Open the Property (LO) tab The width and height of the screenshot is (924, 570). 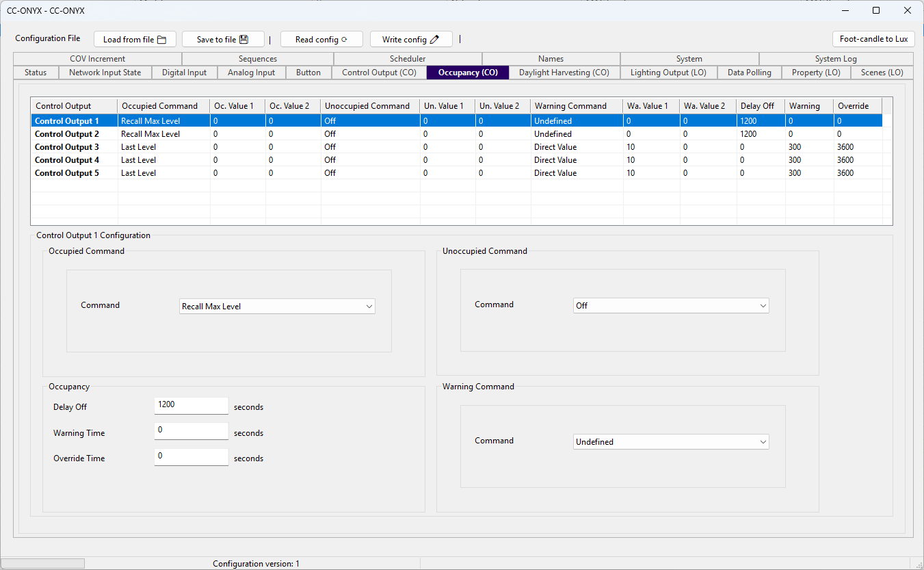click(816, 73)
